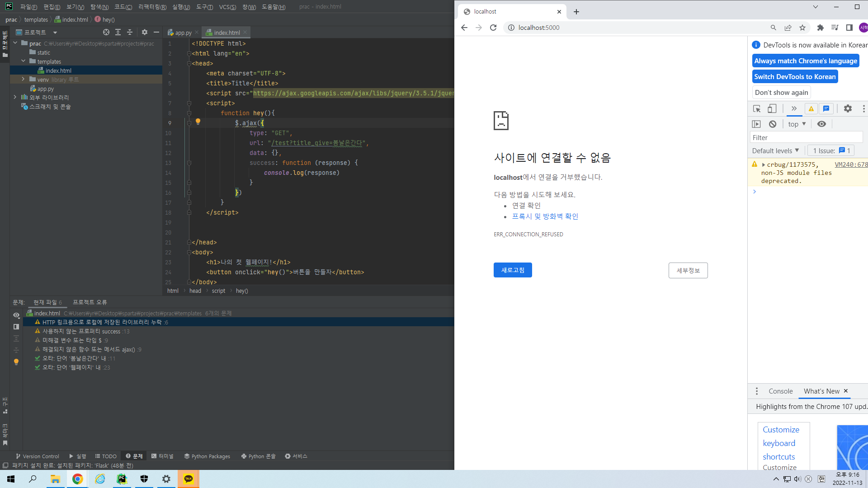This screenshot has height=488, width=868.
Task: Select the Console tab in DevTools drawer
Action: click(x=780, y=391)
